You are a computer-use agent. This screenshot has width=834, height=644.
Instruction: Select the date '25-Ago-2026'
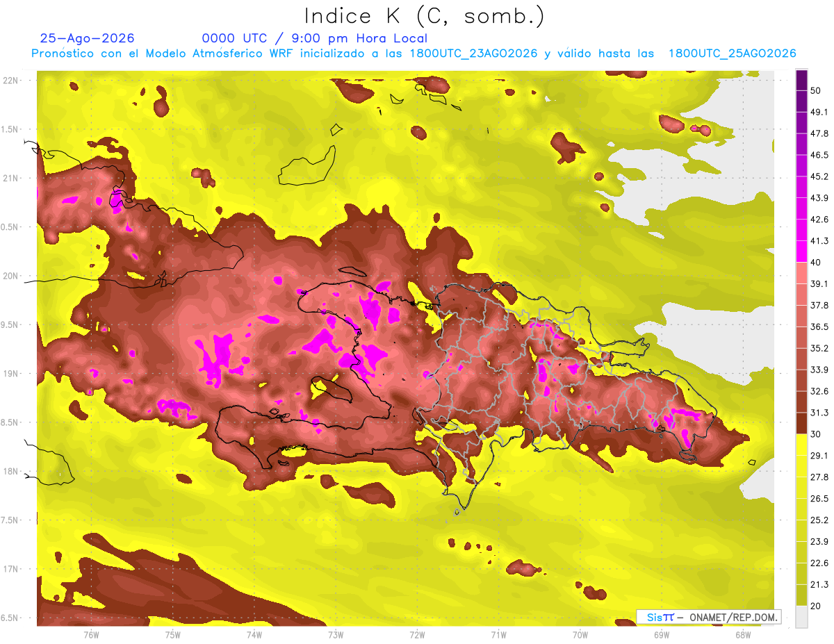pyautogui.click(x=87, y=38)
